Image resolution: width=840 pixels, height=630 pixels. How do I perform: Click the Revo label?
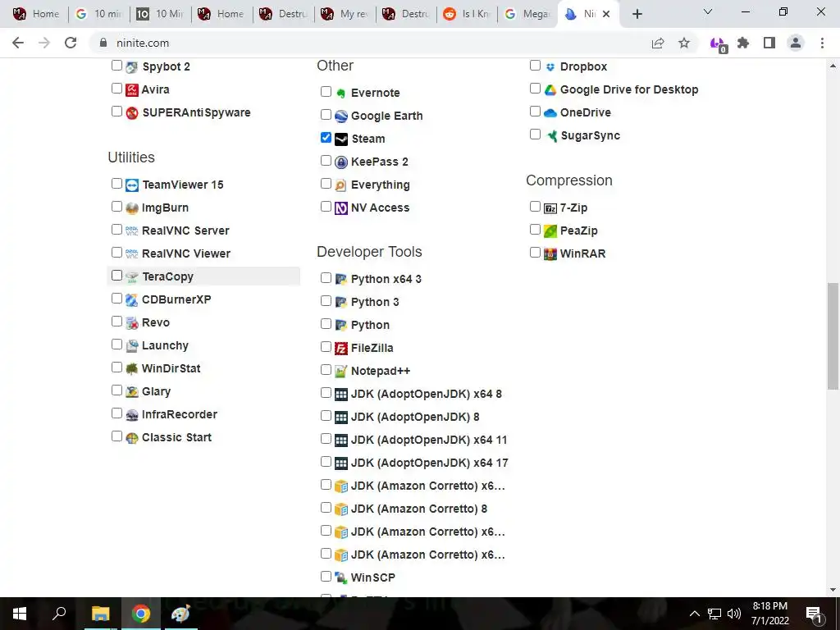(x=155, y=323)
